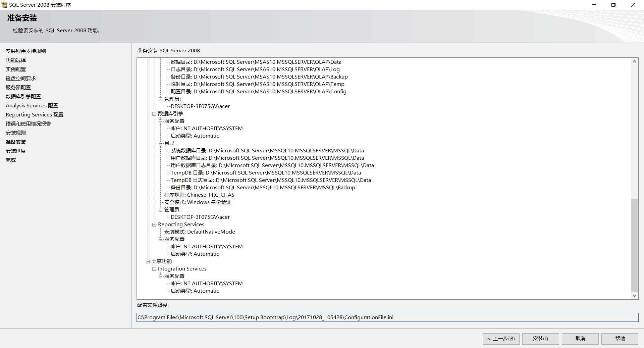
Task: Open help with the 帮助 button
Action: 620,339
